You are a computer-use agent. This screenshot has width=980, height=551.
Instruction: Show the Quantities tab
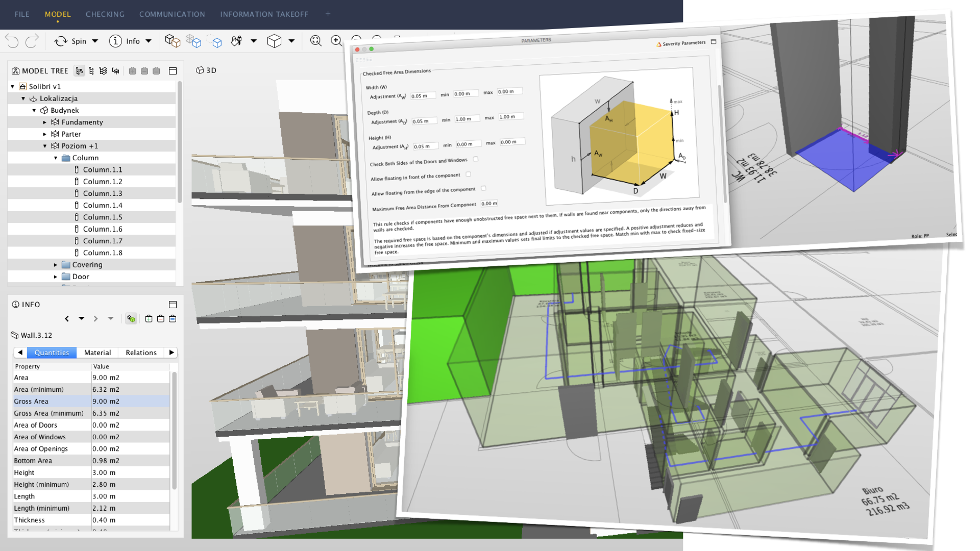pos(52,353)
